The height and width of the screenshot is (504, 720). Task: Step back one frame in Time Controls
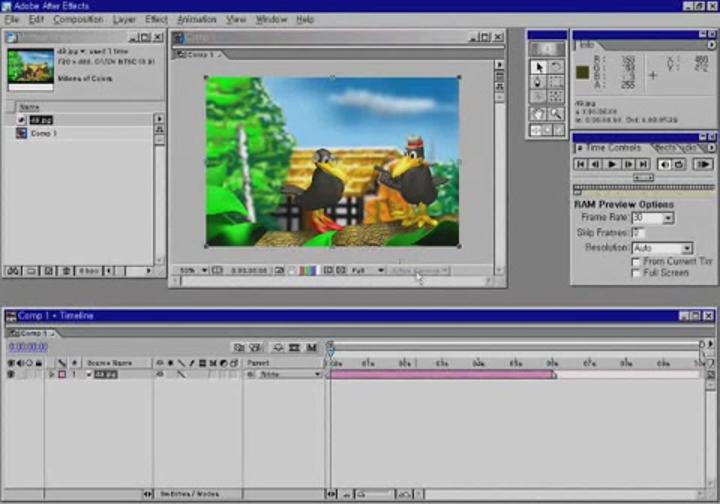pyautogui.click(x=596, y=164)
